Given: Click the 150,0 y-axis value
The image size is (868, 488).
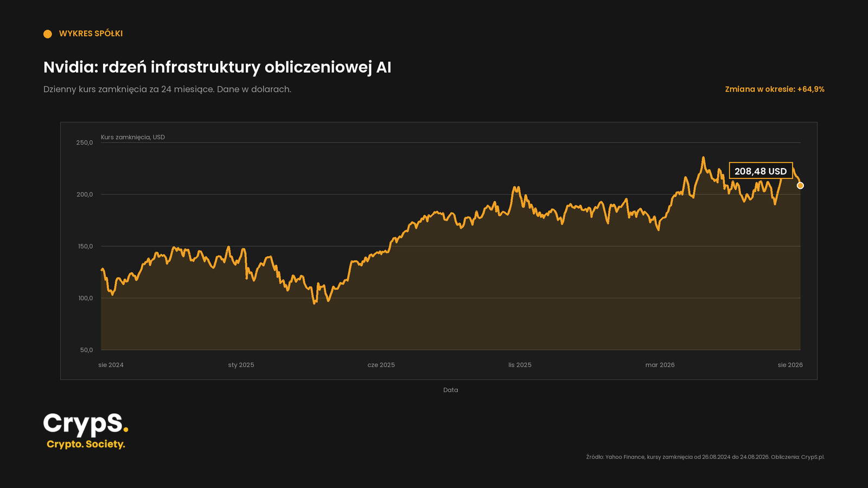Looking at the screenshot, I should [85, 246].
